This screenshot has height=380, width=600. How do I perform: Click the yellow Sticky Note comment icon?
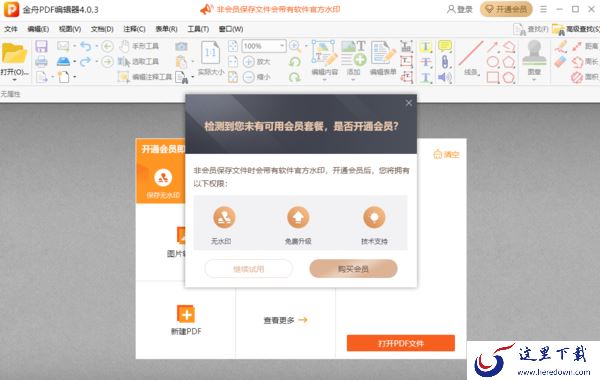445,46
